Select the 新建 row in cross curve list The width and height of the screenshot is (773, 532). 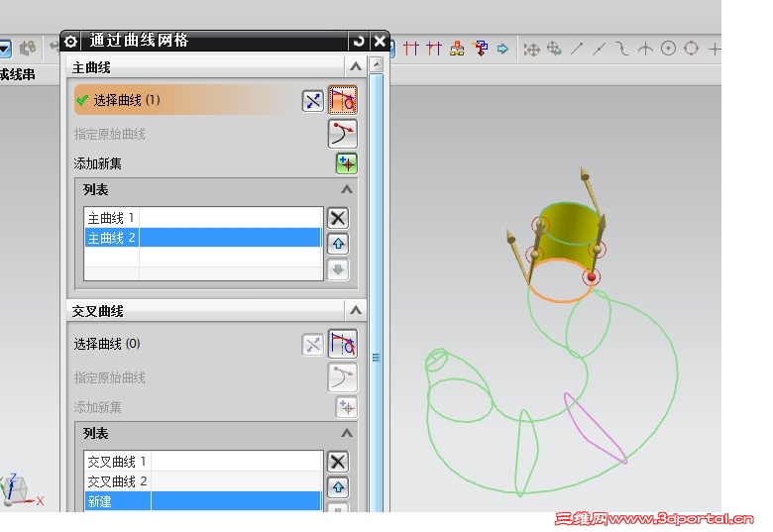click(x=203, y=501)
